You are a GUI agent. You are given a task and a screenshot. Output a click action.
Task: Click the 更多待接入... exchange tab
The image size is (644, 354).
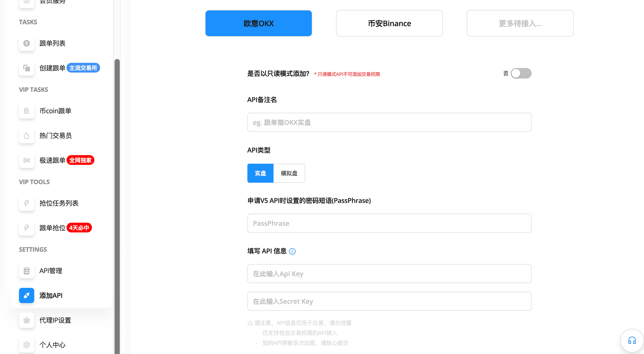point(520,23)
